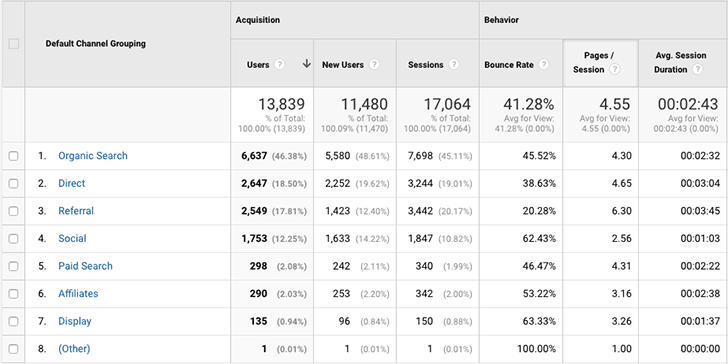Click Referral users value 2,549

pyautogui.click(x=254, y=211)
